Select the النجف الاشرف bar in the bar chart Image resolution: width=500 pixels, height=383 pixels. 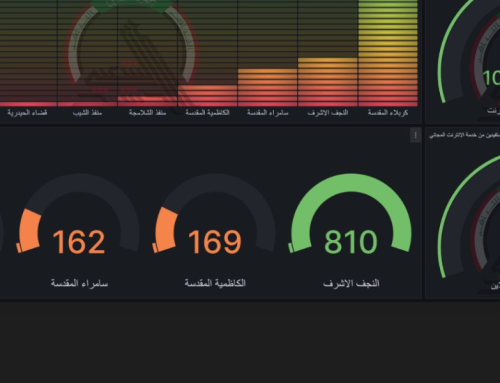[328, 82]
